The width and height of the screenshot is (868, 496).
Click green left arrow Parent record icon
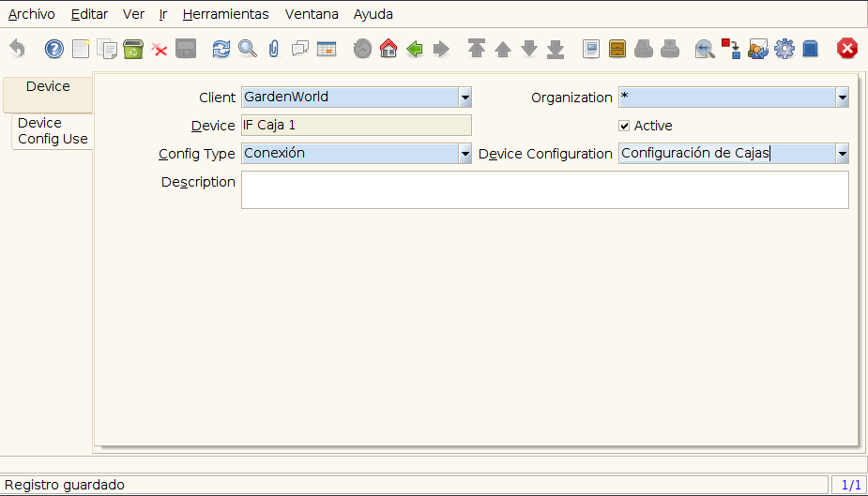(415, 49)
